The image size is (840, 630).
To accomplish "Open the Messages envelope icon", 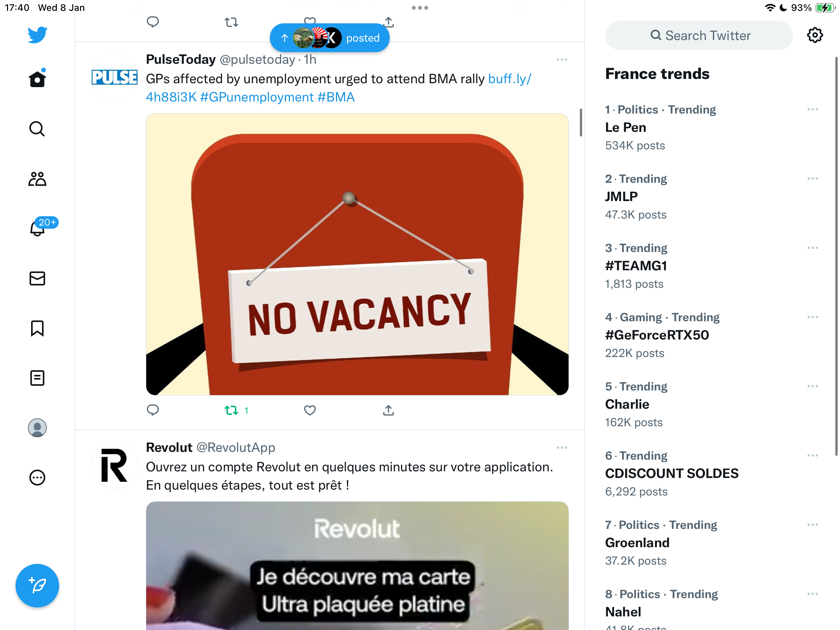I will 37,278.
